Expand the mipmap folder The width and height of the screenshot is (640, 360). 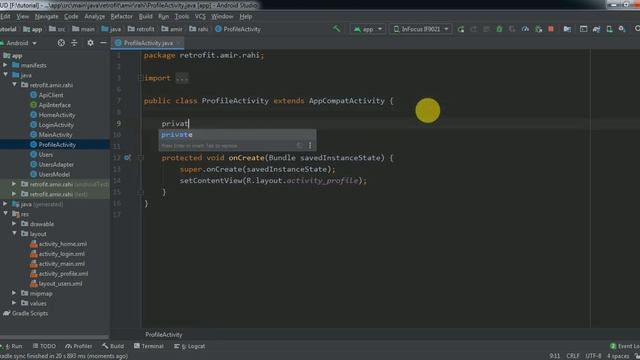click(x=14, y=293)
